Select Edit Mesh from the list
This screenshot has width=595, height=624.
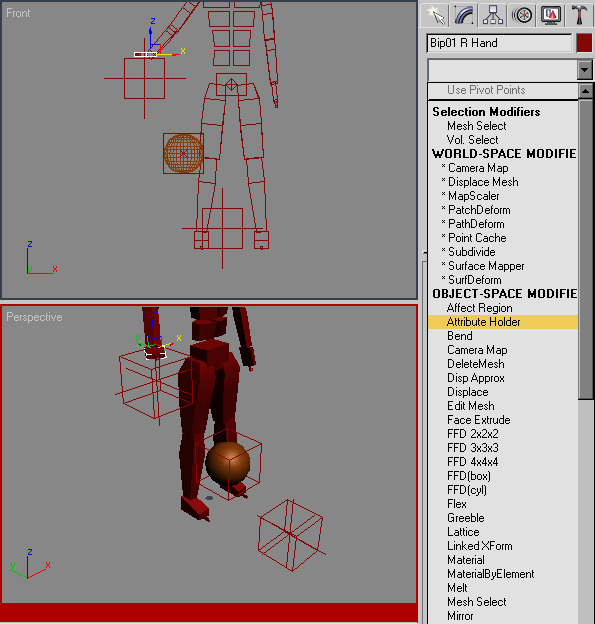(x=470, y=406)
